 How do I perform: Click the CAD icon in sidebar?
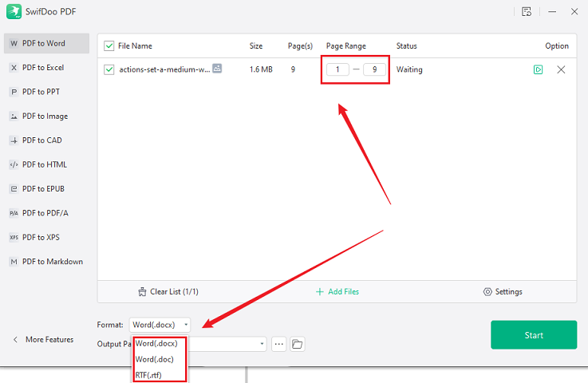pyautogui.click(x=14, y=140)
